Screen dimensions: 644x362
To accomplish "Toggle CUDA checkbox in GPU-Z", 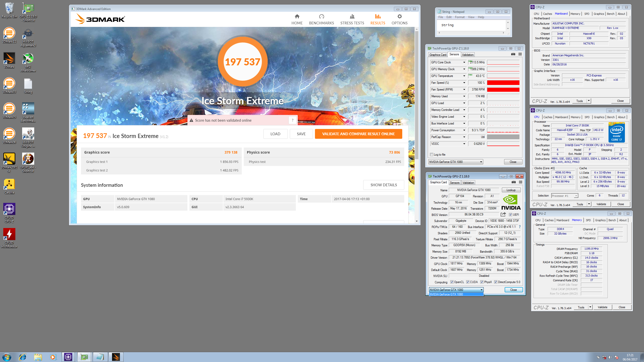I will tap(468, 282).
